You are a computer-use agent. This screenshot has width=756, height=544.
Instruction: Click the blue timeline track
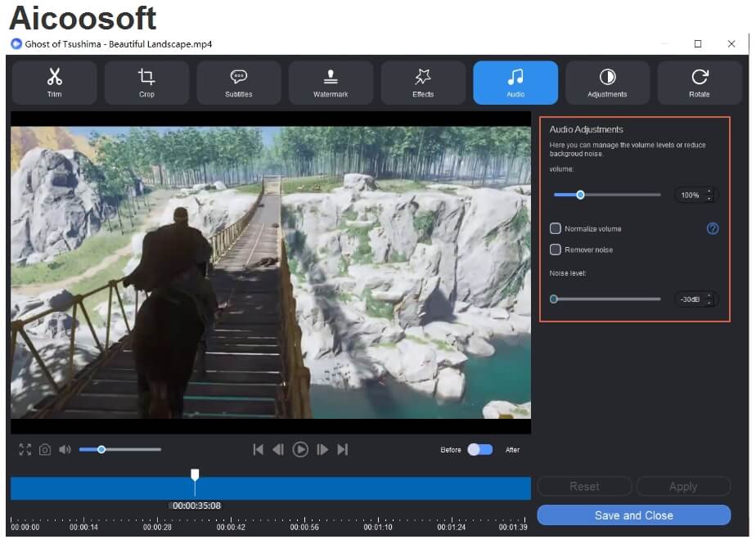click(271, 488)
